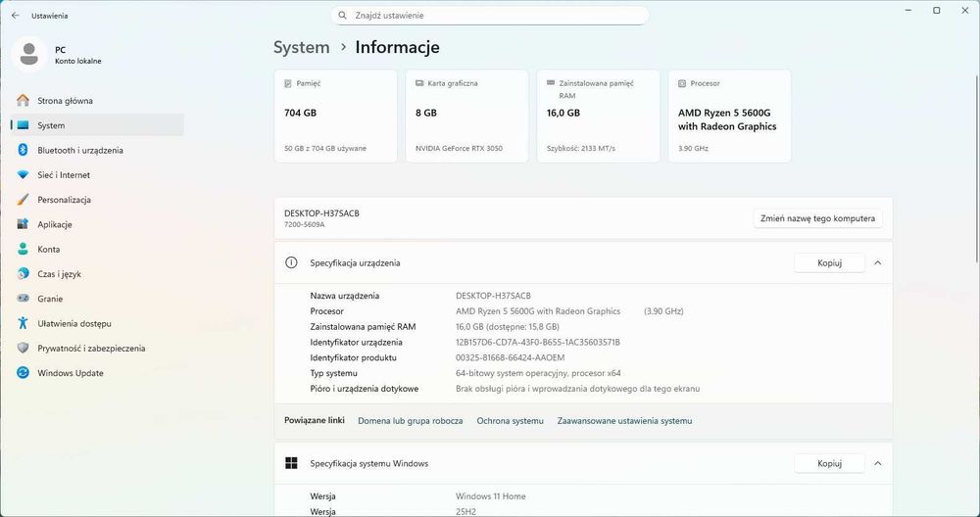The width and height of the screenshot is (980, 517).
Task: Click the Konta person icon
Action: click(24, 249)
